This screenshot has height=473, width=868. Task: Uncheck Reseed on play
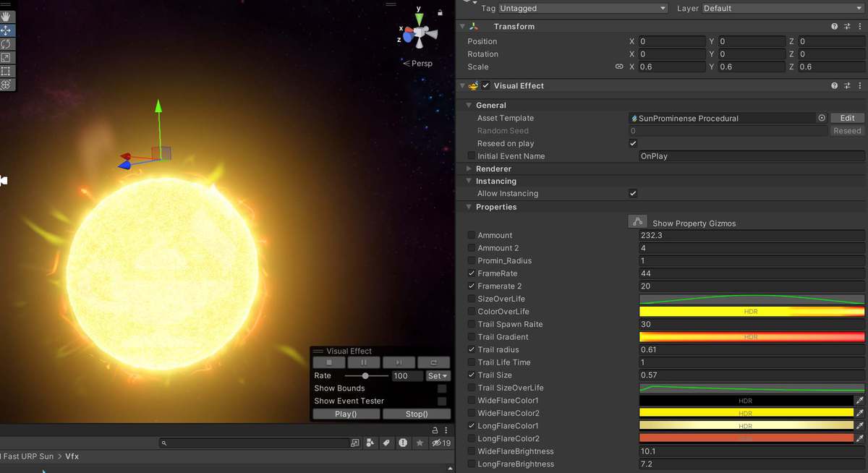coord(633,143)
